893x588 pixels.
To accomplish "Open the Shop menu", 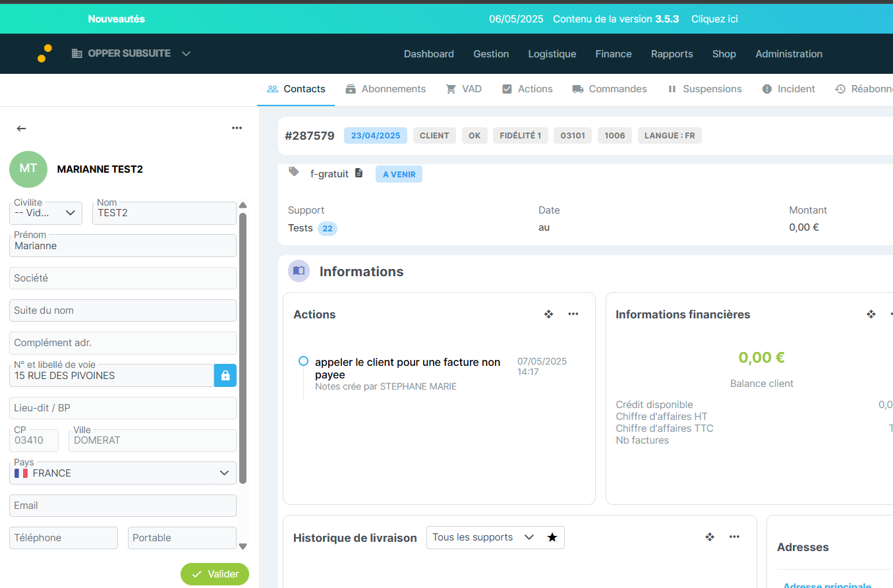I will tap(724, 54).
